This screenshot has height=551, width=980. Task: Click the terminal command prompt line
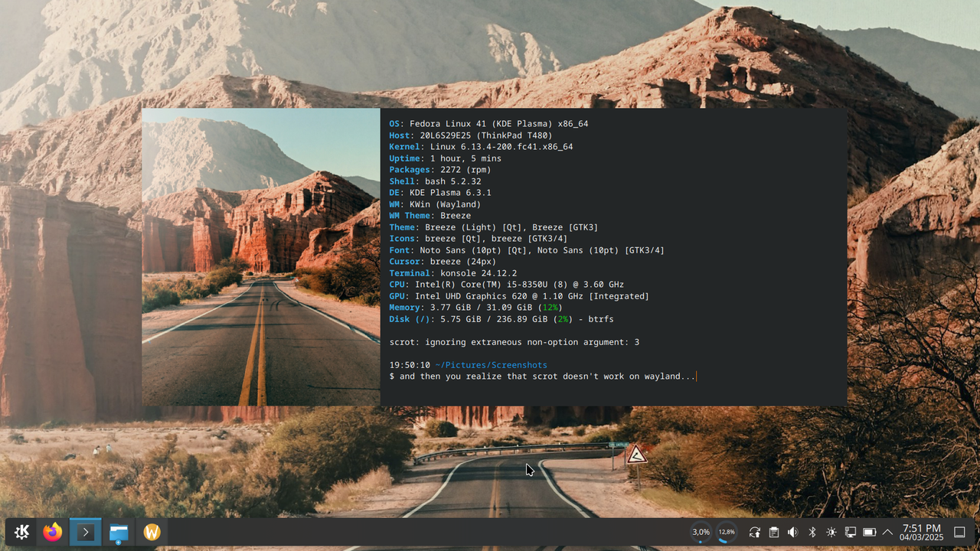(543, 377)
